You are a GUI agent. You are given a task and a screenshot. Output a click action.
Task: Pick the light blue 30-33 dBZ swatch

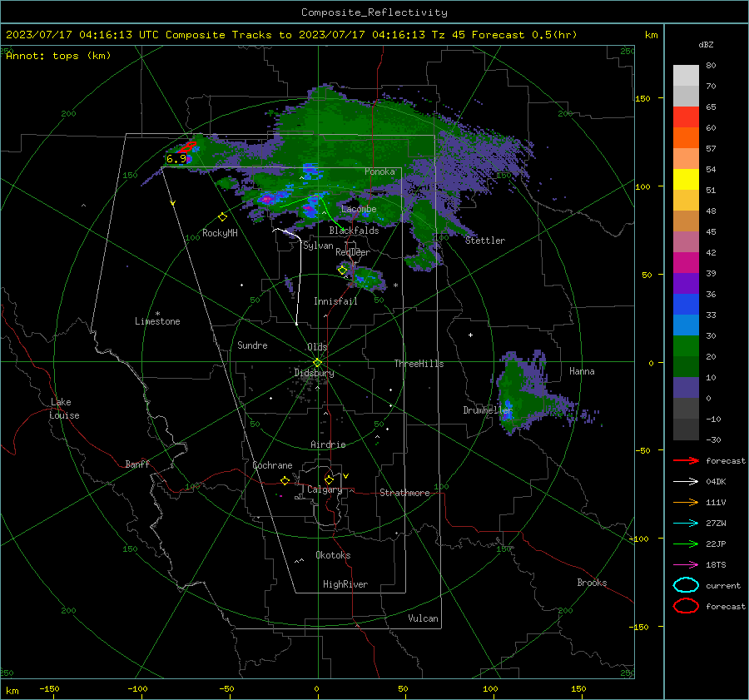click(686, 325)
